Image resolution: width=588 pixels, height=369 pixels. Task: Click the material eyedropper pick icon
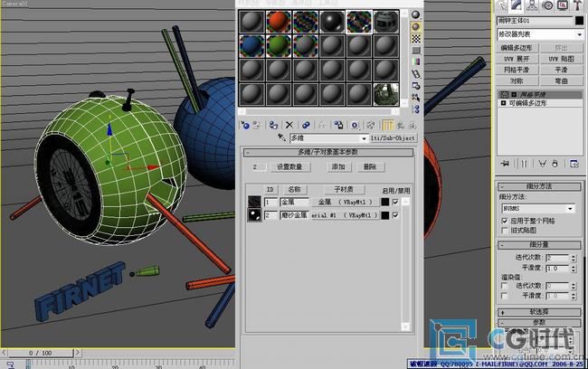click(x=281, y=138)
